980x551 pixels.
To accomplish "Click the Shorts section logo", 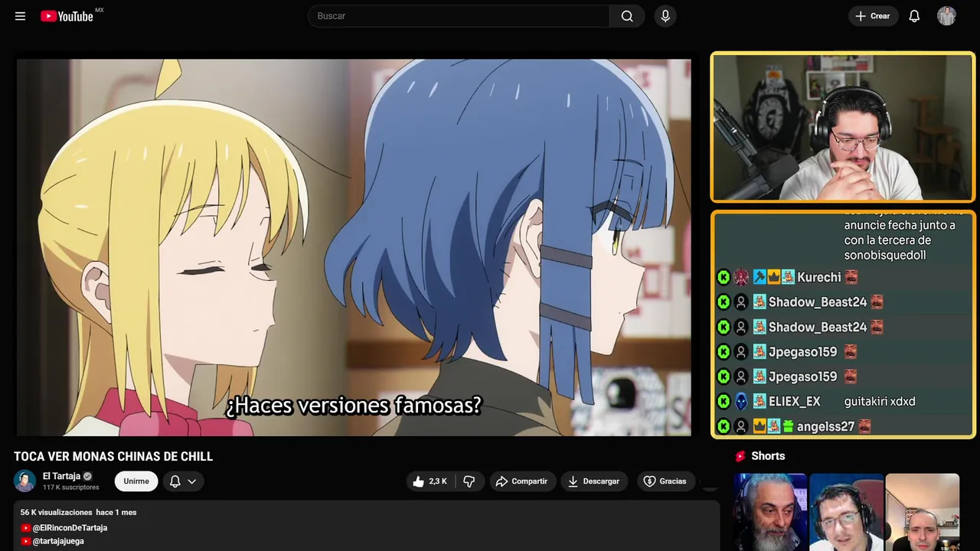I will click(x=740, y=456).
